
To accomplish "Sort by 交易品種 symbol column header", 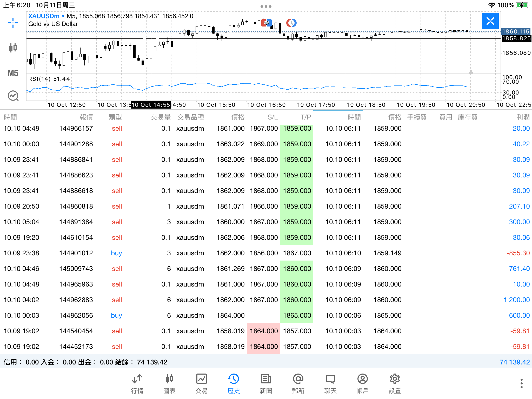I will [191, 117].
